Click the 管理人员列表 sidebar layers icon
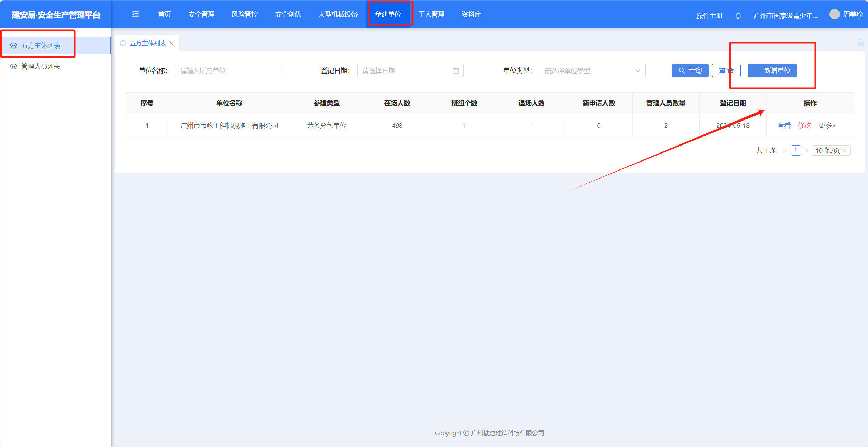The image size is (868, 447). click(14, 66)
